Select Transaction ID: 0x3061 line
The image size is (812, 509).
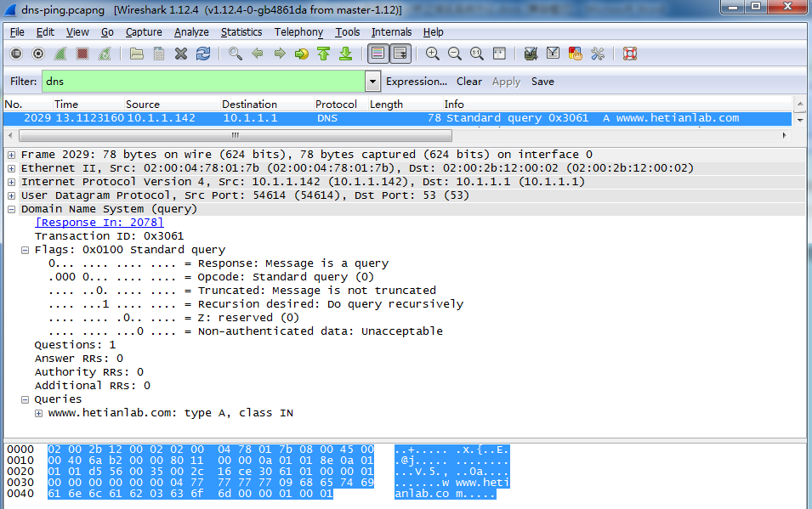(110, 236)
